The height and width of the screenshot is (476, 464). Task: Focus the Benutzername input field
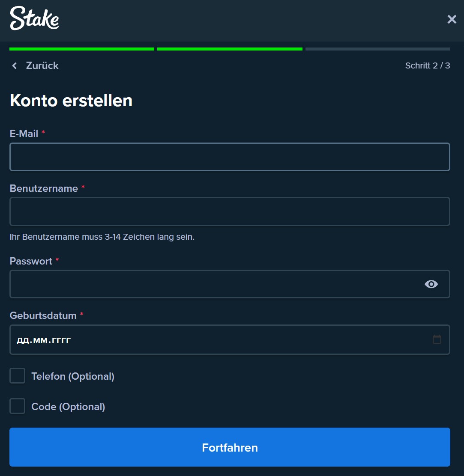click(230, 211)
